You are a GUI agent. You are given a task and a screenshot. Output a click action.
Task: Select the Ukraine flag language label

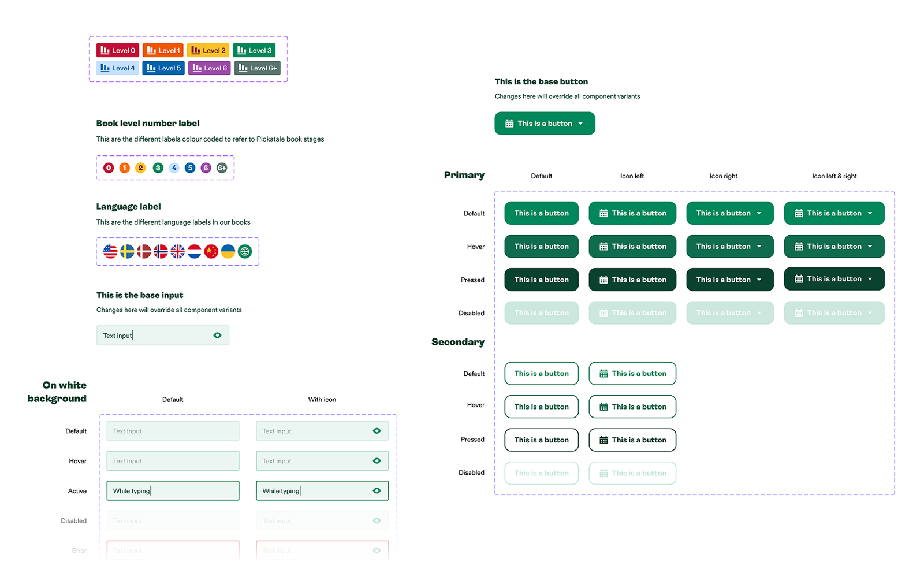point(228,251)
